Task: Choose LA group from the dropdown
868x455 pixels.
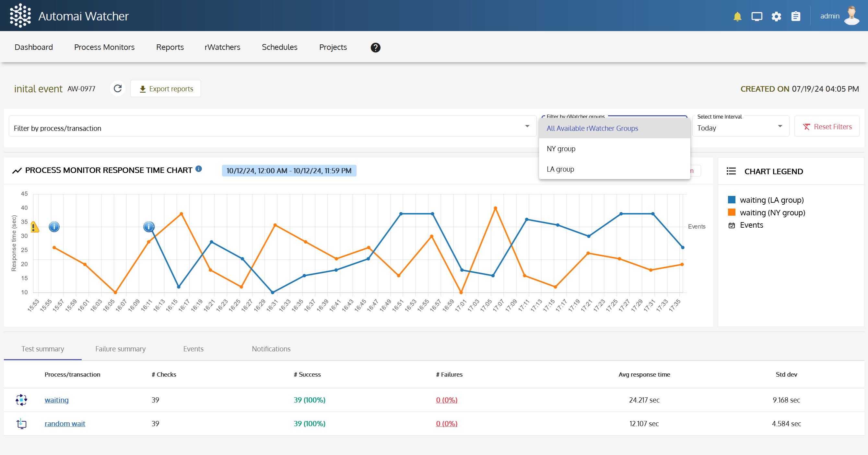Action: point(614,169)
